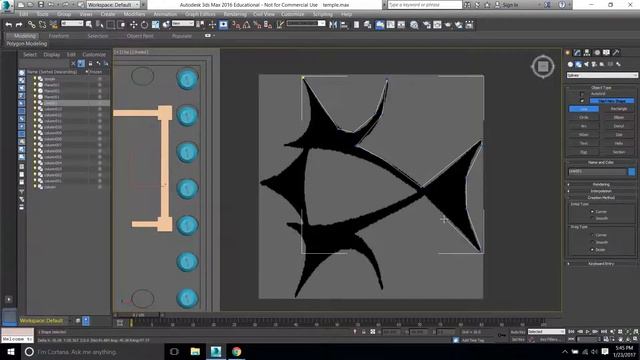Open File Explorer from the taskbar
The width and height of the screenshot is (640, 360).
click(x=195, y=351)
